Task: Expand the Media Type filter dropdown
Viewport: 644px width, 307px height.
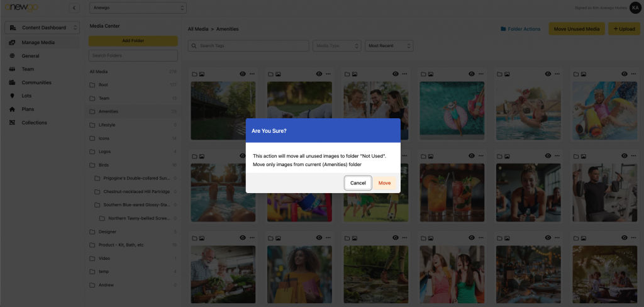Action: click(x=337, y=46)
